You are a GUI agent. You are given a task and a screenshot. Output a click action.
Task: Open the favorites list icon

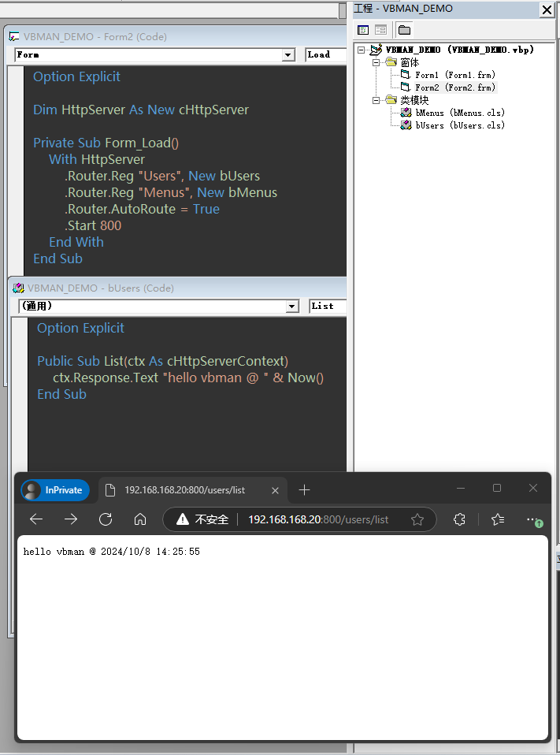(498, 519)
